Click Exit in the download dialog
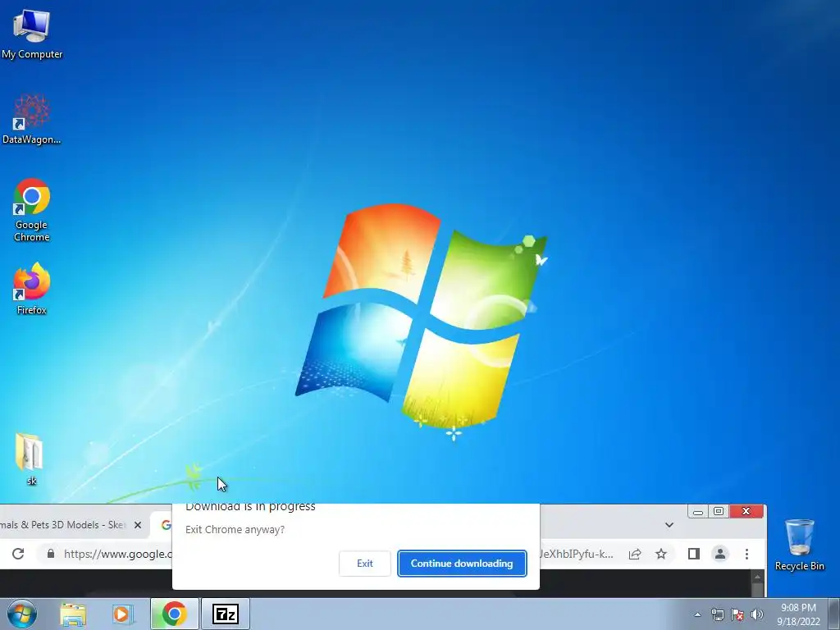This screenshot has width=840, height=630. click(x=365, y=564)
